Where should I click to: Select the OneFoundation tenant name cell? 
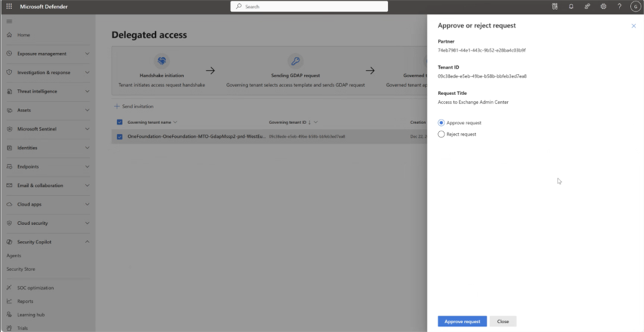click(197, 137)
